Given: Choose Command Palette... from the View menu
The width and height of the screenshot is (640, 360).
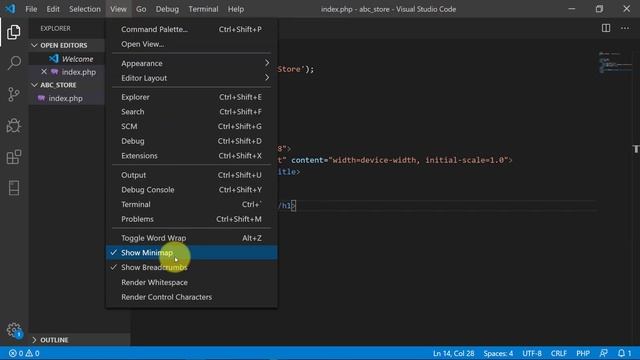Looking at the screenshot, I should pos(191,29).
